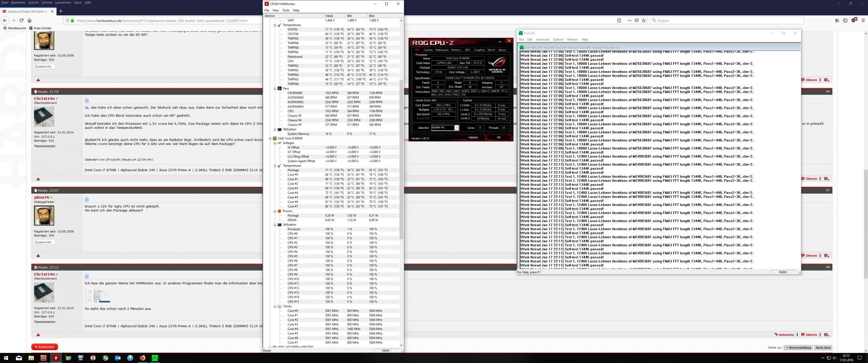Image resolution: width=868 pixels, height=363 pixels.
Task: Show site information for hardwareluxx.de
Action: coord(67,20)
